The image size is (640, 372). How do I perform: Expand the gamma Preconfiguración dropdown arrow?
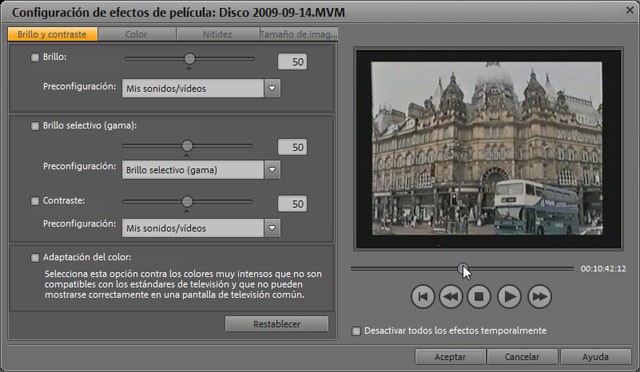point(272,170)
